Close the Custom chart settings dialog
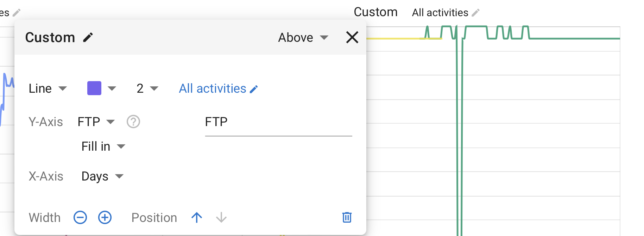 (352, 37)
